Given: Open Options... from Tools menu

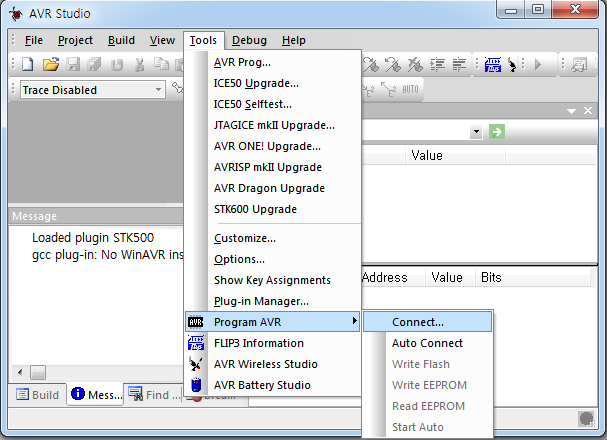Looking at the screenshot, I should (273, 259).
